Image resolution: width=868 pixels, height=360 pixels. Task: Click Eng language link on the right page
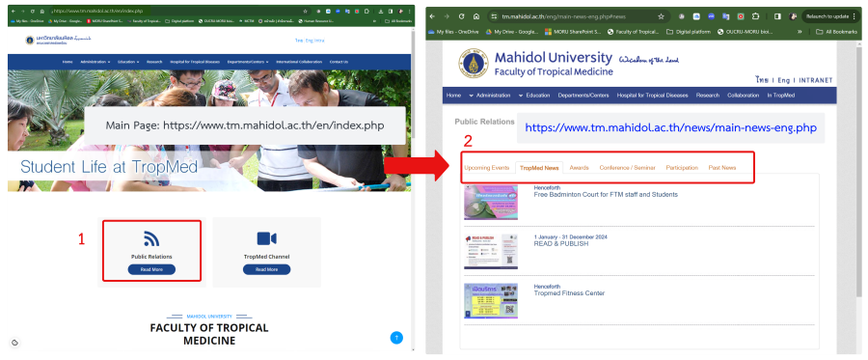(783, 80)
